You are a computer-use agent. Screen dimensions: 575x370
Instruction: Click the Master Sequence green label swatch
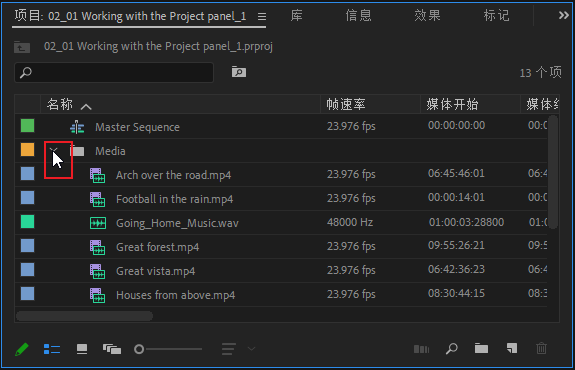tap(28, 126)
